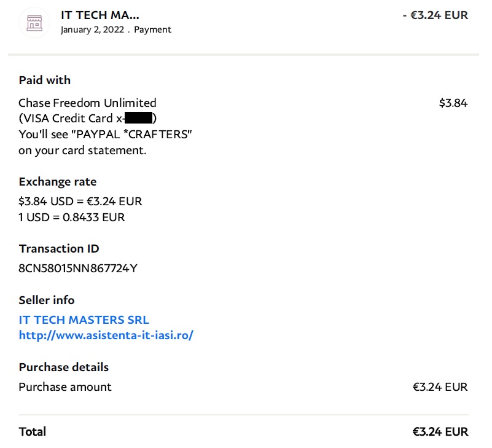This screenshot has height=448, width=492.
Task: Click the Seller info heading
Action: [x=47, y=300]
